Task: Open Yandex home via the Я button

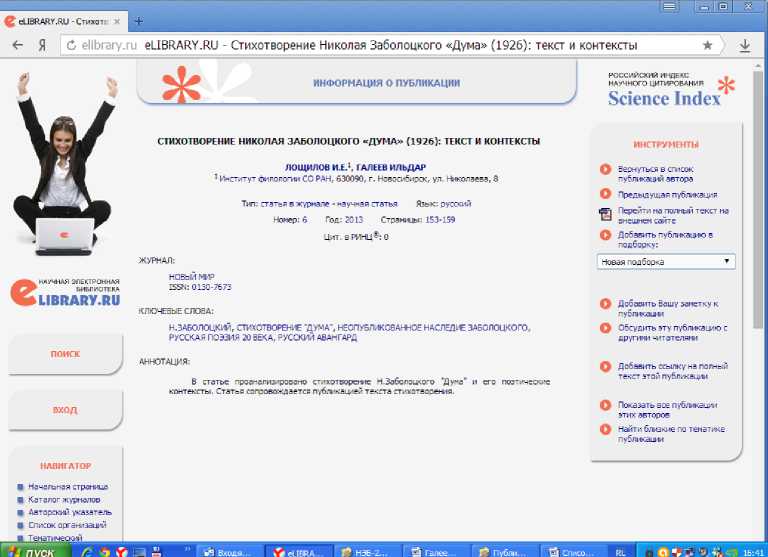Action: (43, 45)
